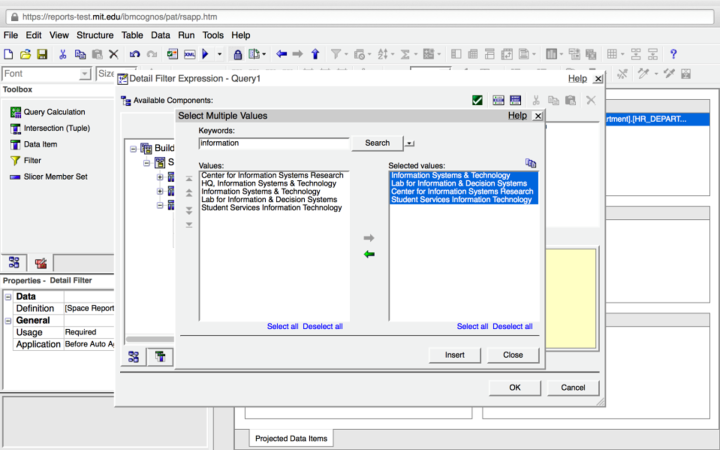This screenshot has height=450, width=720.
Task: Collapse the General properties group
Action: (8, 320)
